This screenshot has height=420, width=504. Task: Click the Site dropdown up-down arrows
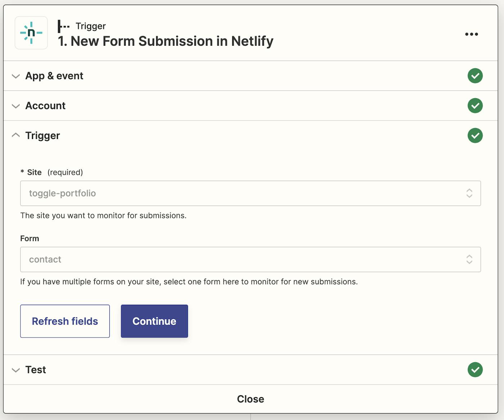[x=469, y=193]
